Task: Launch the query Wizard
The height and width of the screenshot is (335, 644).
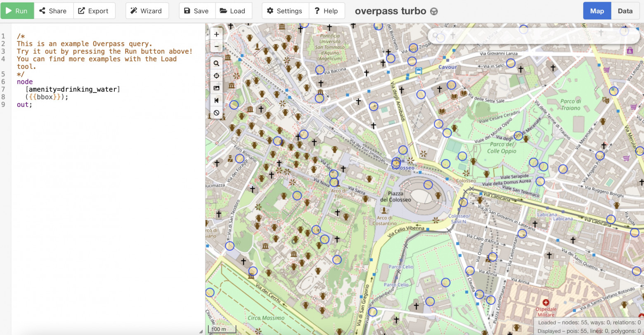Action: point(147,11)
